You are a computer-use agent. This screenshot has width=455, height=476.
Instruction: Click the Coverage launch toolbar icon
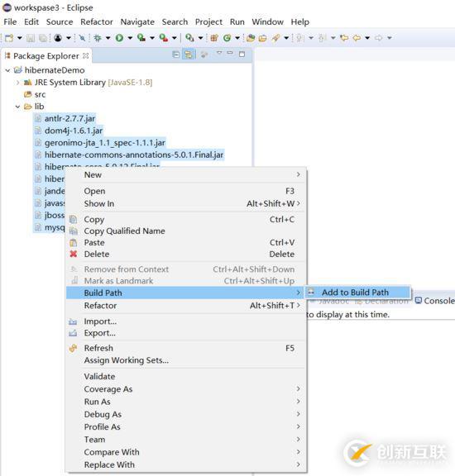[x=141, y=38]
